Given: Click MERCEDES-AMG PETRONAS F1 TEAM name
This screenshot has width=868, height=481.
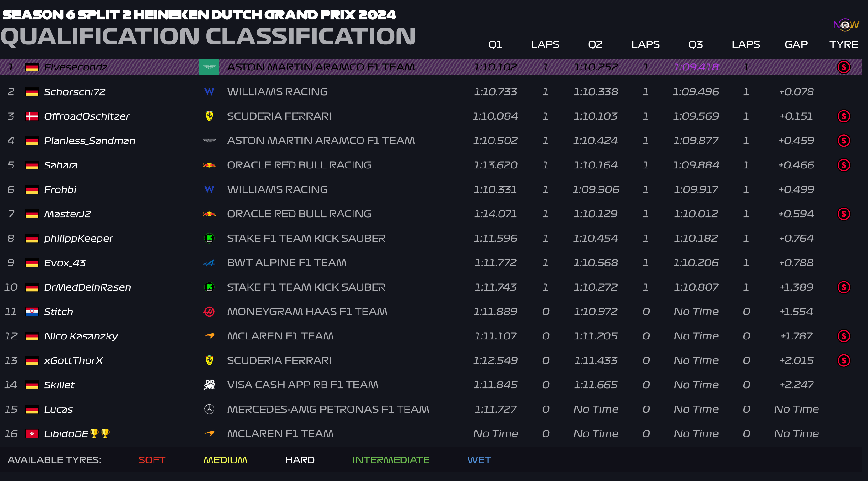Looking at the screenshot, I should pyautogui.click(x=328, y=409).
